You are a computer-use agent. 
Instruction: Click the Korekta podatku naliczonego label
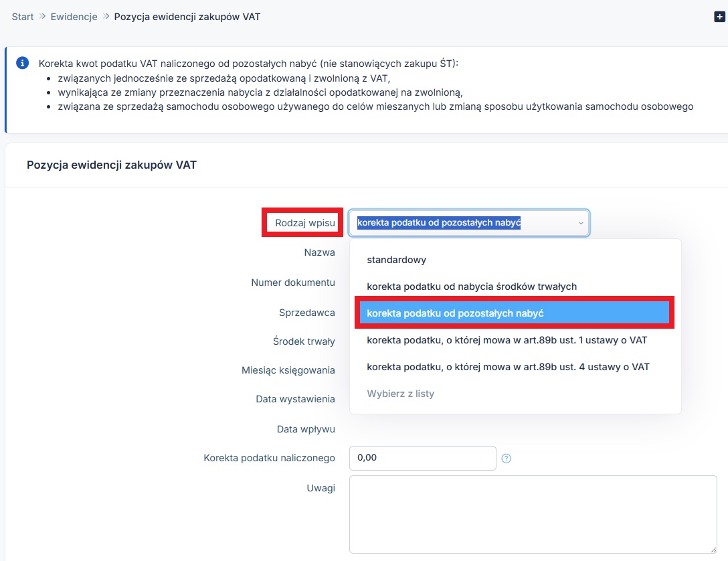coord(269,459)
